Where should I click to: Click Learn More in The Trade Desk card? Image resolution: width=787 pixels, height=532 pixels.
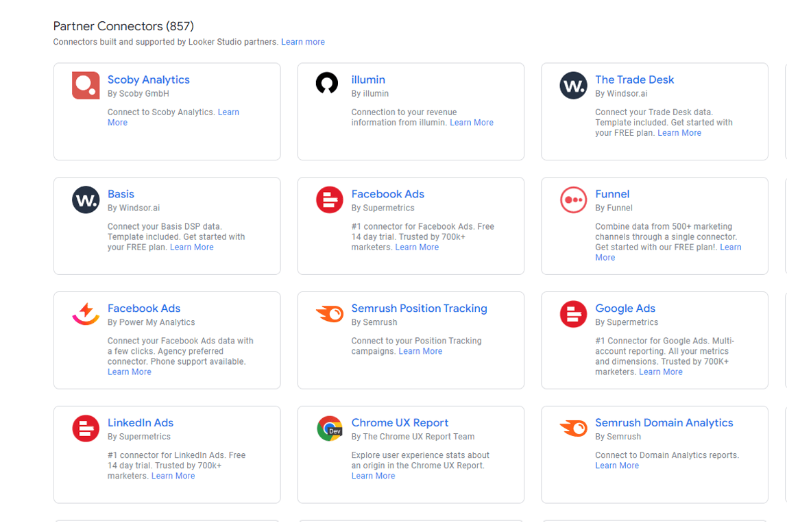pos(679,133)
